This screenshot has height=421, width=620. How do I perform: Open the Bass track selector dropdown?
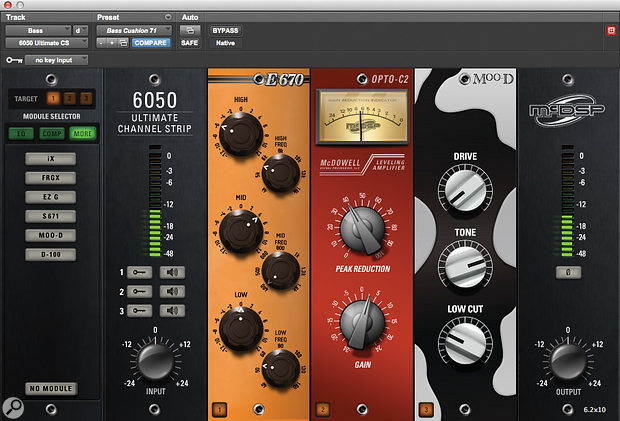coord(38,30)
